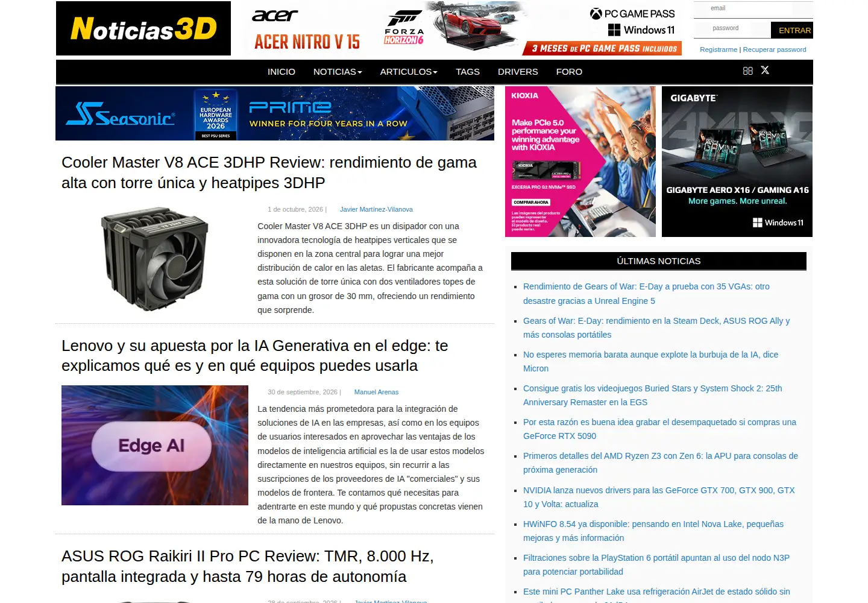Expand the NOTICIAS dropdown menu
The height and width of the screenshot is (603, 868).
pos(338,72)
